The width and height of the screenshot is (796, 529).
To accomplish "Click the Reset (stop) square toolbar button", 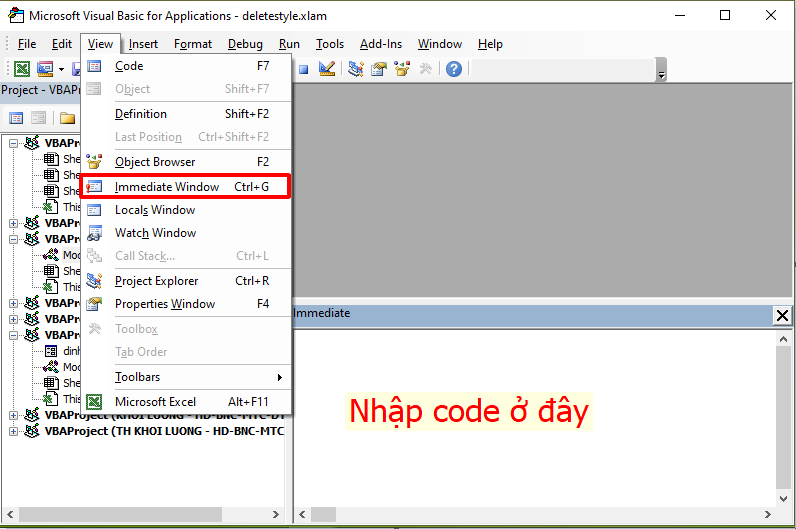I will (x=304, y=69).
